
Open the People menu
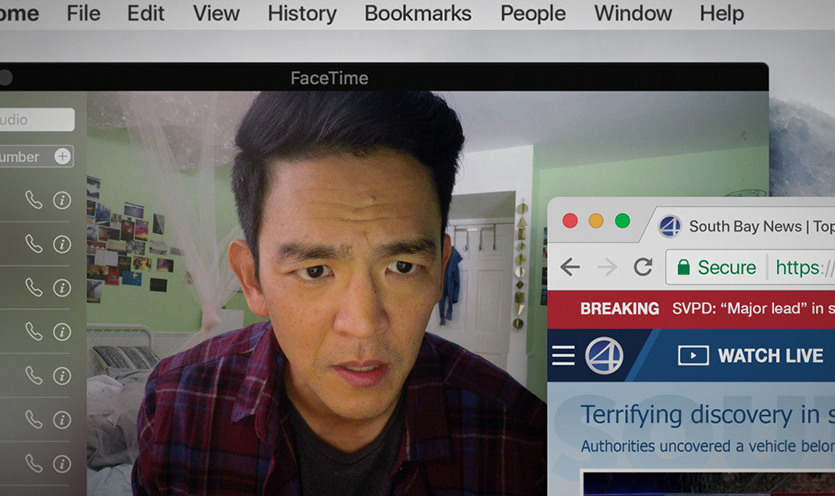[533, 14]
